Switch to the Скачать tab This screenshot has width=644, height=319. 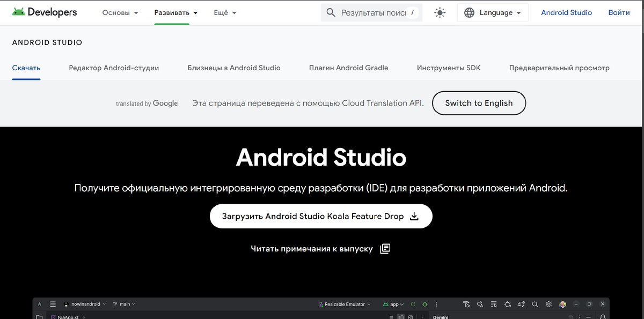(26, 68)
